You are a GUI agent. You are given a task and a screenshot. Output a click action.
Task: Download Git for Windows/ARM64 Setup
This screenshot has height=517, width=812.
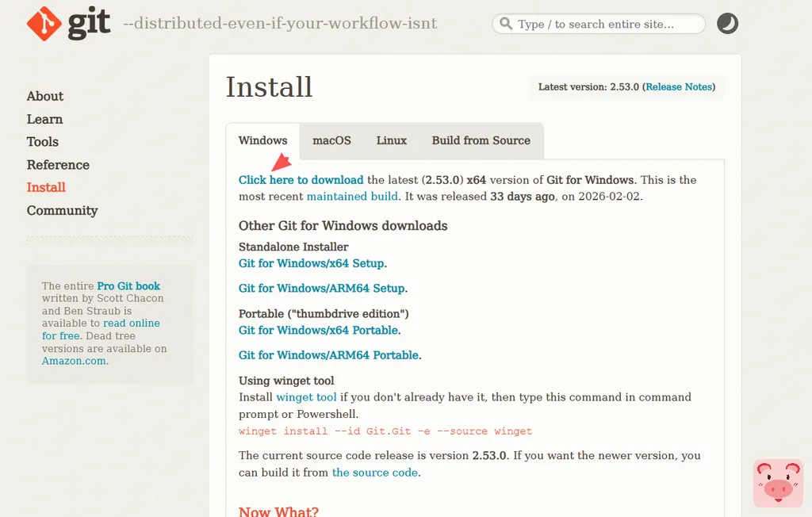(x=322, y=288)
